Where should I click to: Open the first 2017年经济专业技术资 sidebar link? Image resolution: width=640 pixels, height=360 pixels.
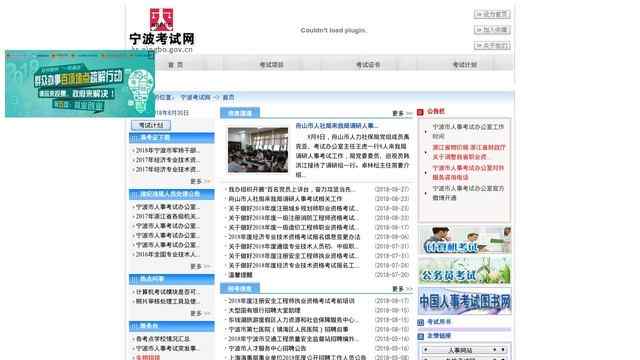pos(167,160)
